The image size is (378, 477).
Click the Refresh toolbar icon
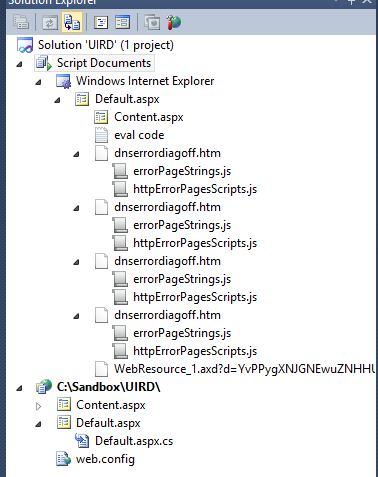point(50,23)
